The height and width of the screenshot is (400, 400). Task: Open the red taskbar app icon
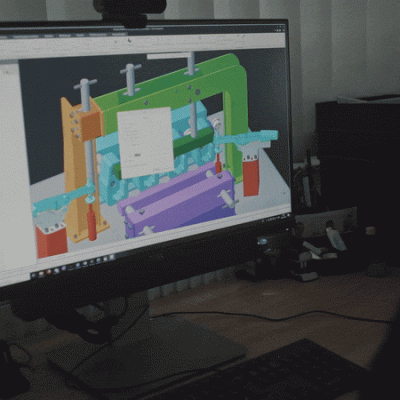point(49,272)
